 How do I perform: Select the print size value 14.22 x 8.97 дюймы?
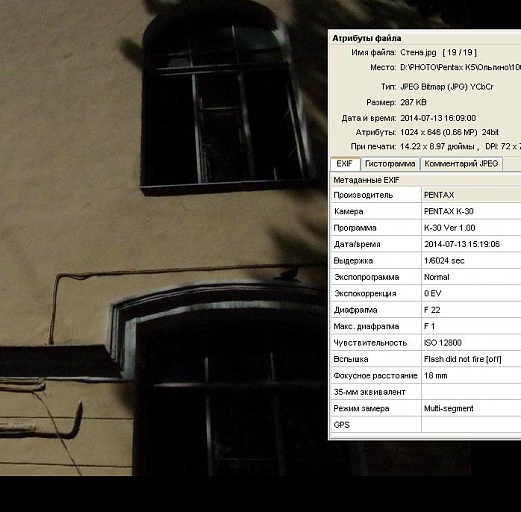pos(437,146)
